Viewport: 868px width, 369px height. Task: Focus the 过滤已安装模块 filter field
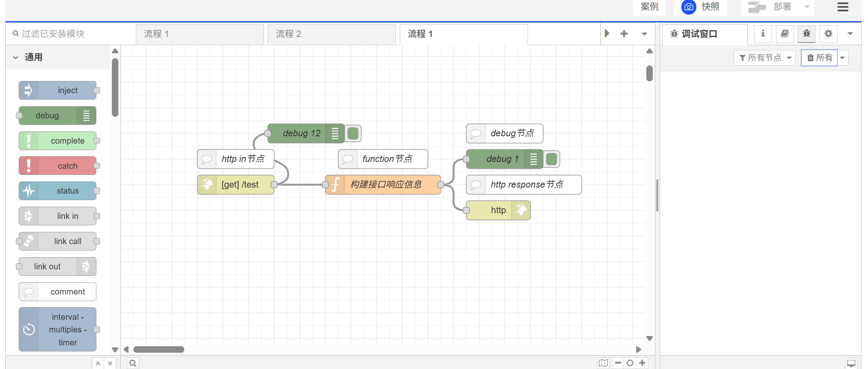70,34
